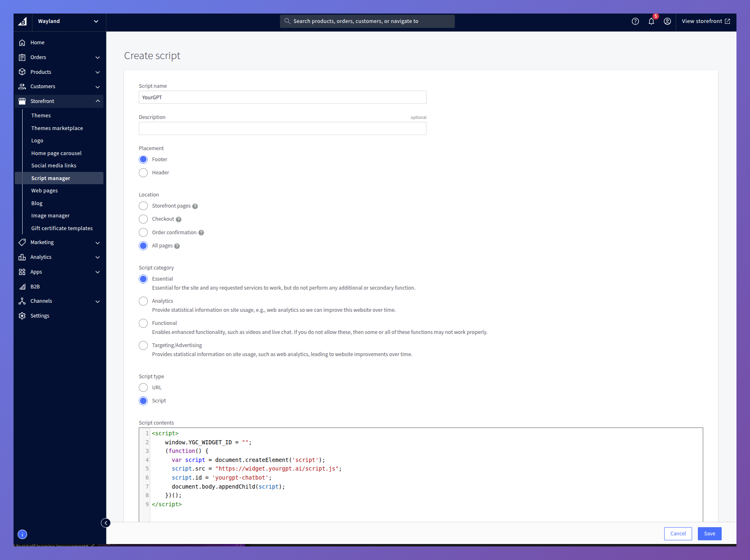Open the help question-mark icon in top bar

[635, 21]
